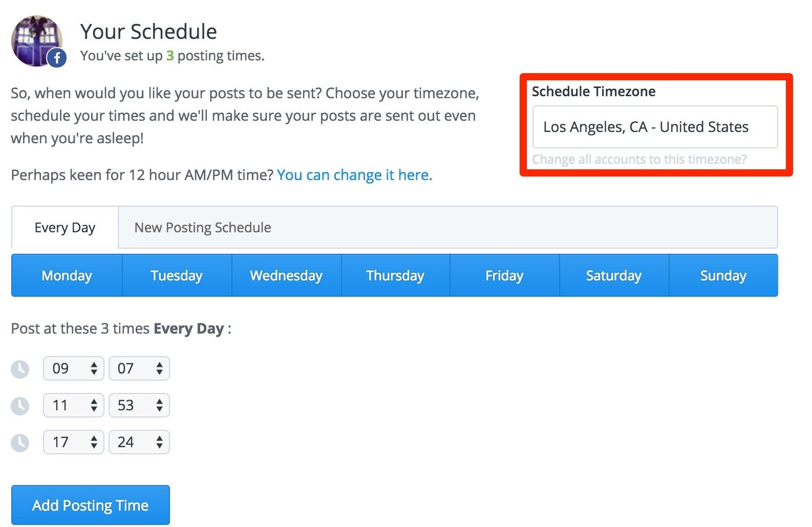Click the clock icon beside the 17:24 time
Image resolution: width=812 pixels, height=527 pixels.
(x=20, y=442)
